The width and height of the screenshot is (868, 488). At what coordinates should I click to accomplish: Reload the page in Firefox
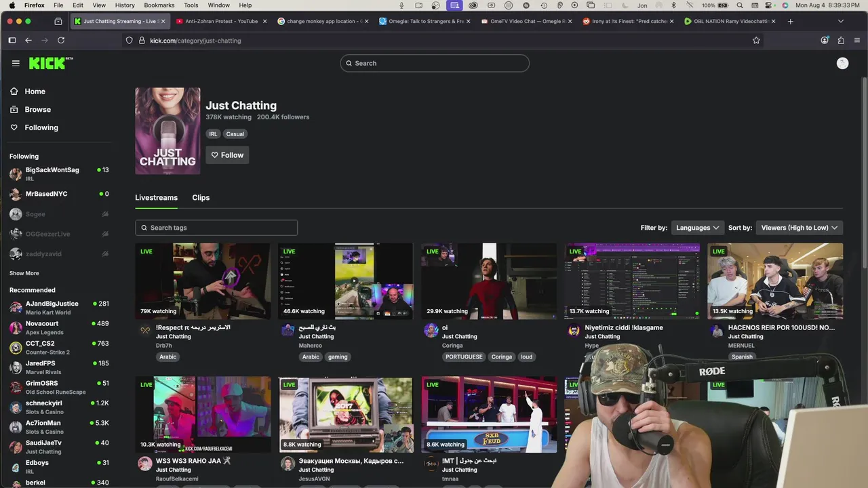coord(61,41)
